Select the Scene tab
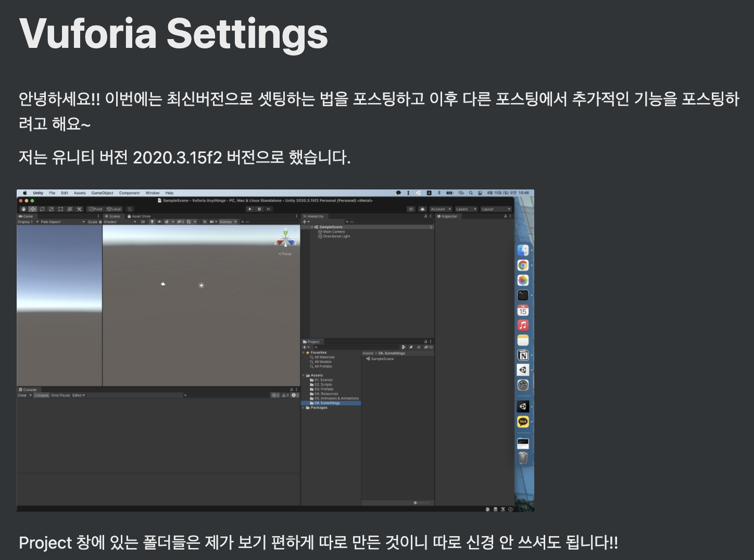The image size is (754, 560). pyautogui.click(x=112, y=216)
